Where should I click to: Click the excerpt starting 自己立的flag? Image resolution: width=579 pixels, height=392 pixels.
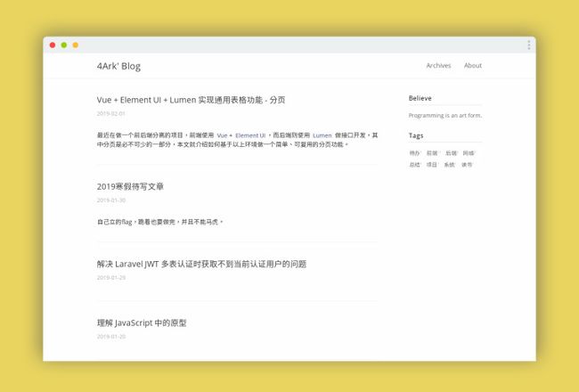pyautogui.click(x=159, y=222)
